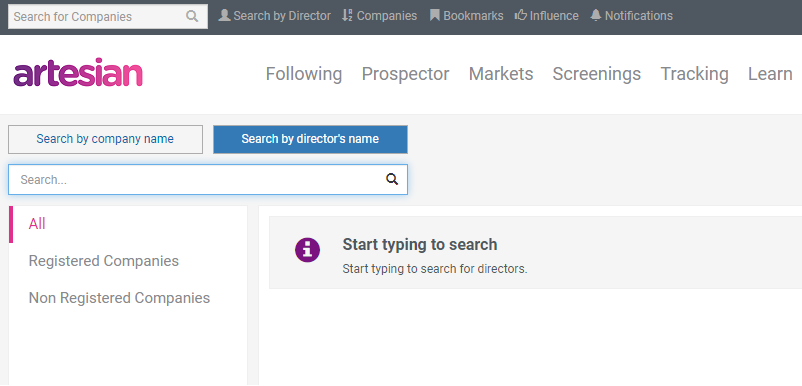Click 'Start typing to search for directors.' text
802x386 pixels.
[x=435, y=268]
